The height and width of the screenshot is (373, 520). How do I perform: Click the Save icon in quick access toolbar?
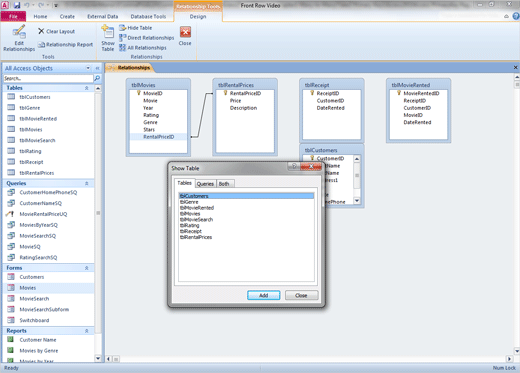(17, 5)
